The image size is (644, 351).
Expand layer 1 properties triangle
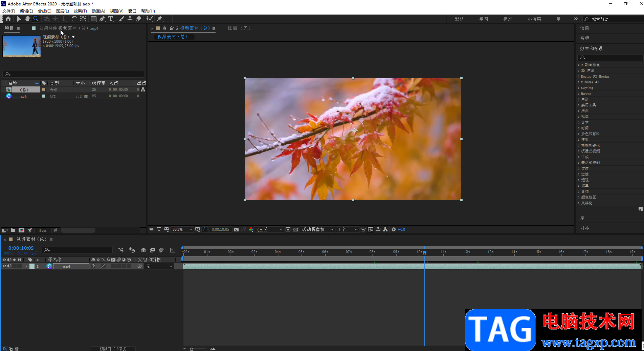pyautogui.click(x=26, y=267)
